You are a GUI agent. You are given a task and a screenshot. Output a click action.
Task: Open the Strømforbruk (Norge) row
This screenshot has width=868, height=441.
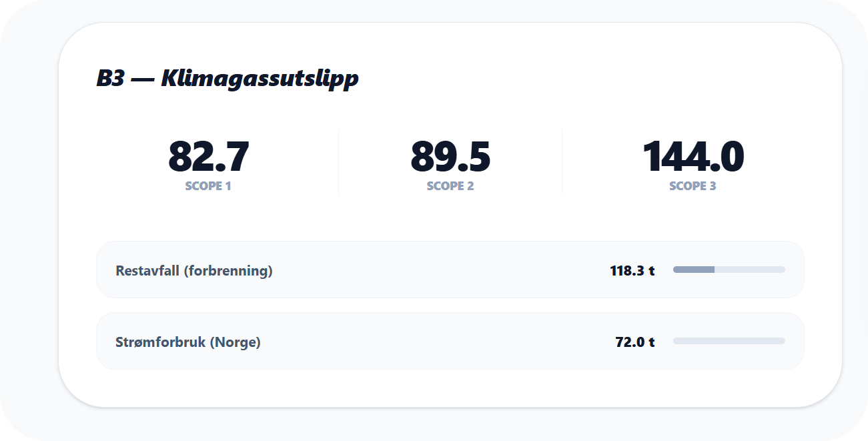point(451,341)
